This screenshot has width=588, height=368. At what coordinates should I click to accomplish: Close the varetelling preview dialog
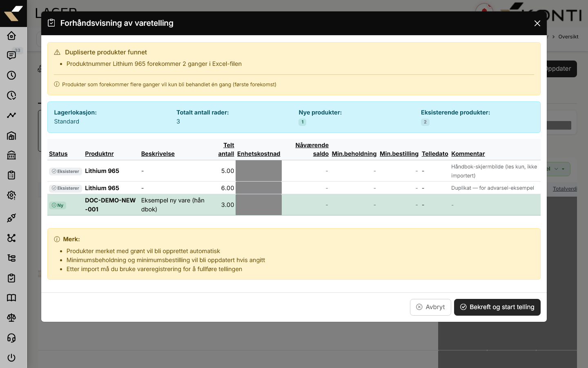(x=537, y=23)
